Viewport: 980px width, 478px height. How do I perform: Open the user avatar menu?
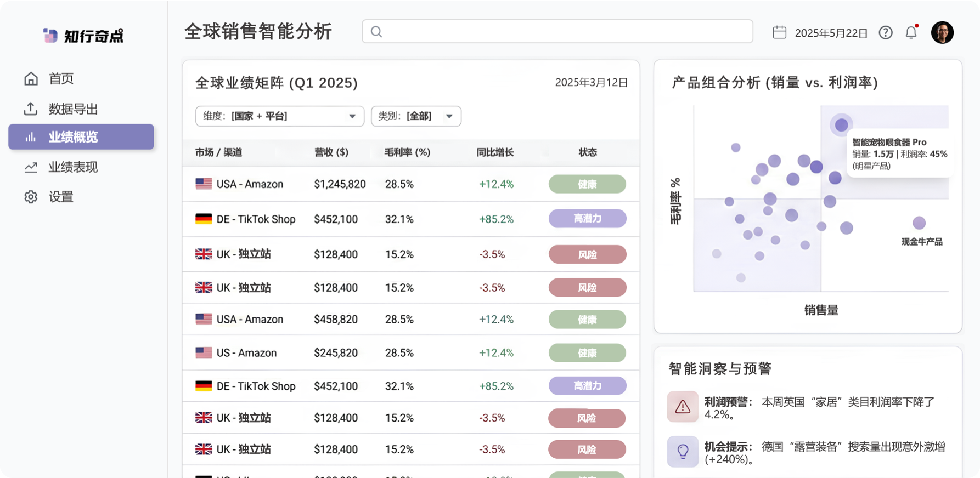pyautogui.click(x=942, y=32)
